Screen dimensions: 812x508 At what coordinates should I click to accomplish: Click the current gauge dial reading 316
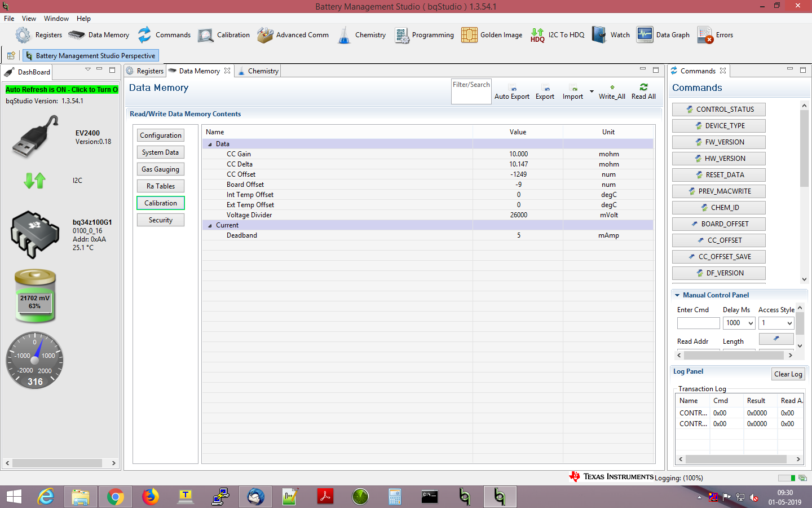(35, 361)
